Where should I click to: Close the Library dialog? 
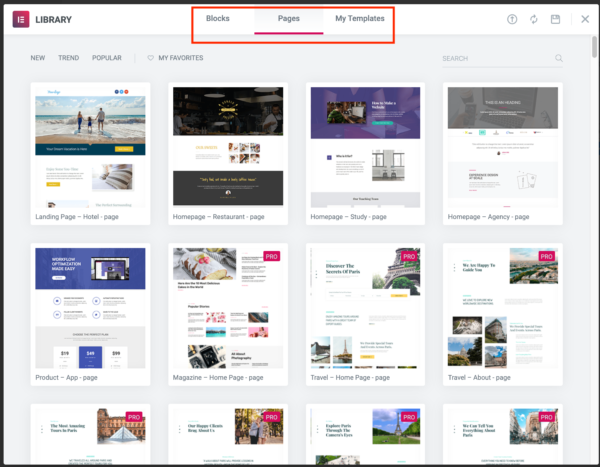point(585,19)
